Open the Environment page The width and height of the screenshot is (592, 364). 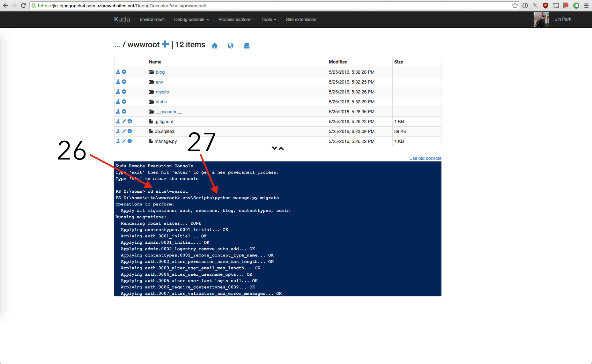pyautogui.click(x=152, y=19)
